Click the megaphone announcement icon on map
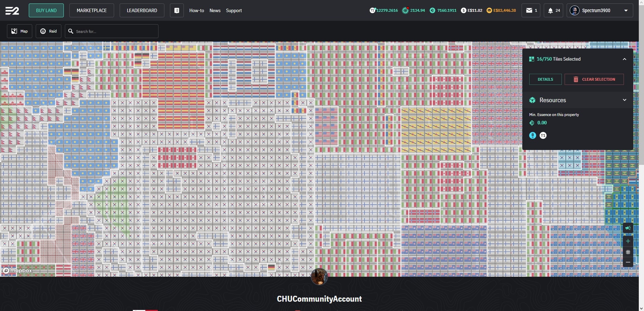644x311 pixels. (x=628, y=228)
